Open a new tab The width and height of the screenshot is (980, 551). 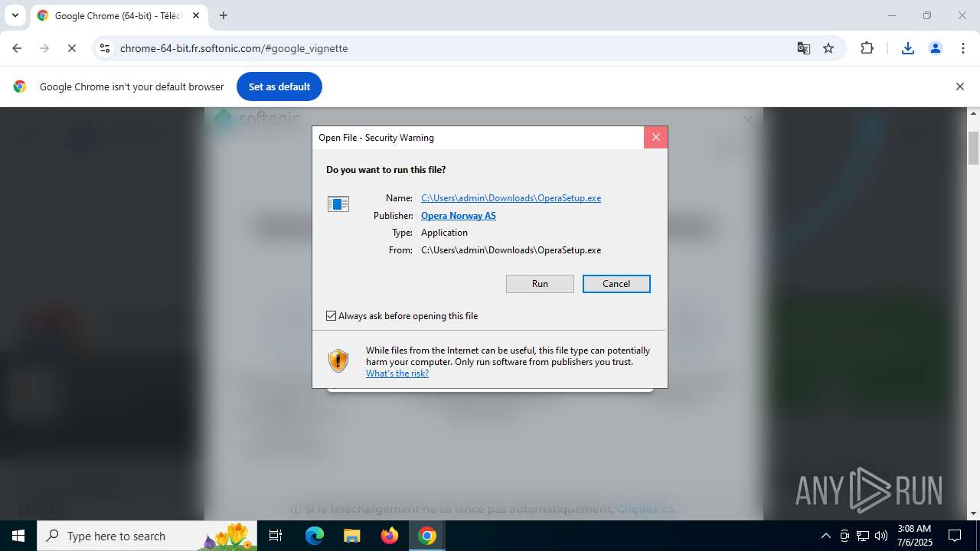coord(224,15)
